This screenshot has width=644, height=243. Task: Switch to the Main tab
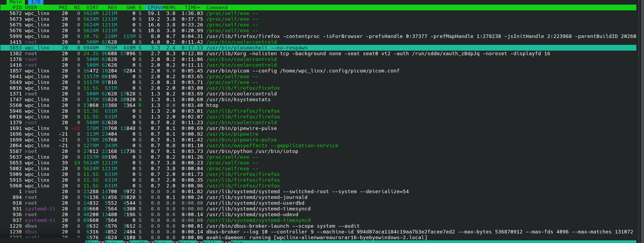[x=15, y=2]
